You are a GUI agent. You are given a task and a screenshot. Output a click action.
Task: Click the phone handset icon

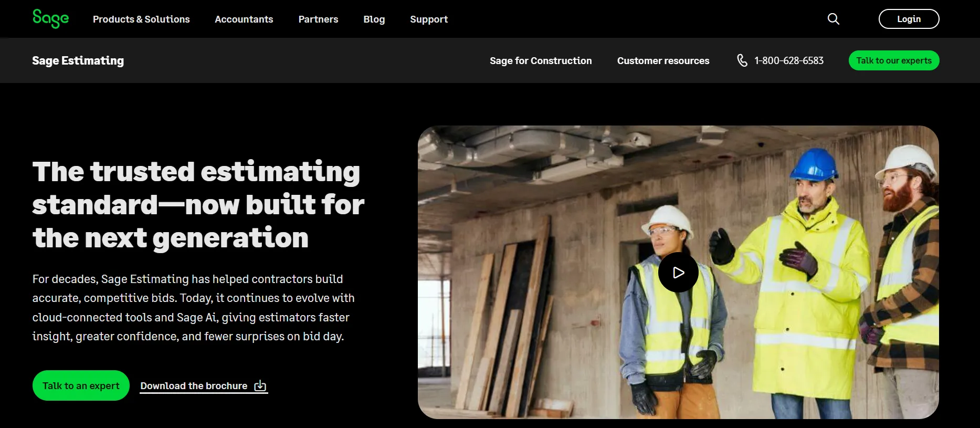tap(742, 60)
